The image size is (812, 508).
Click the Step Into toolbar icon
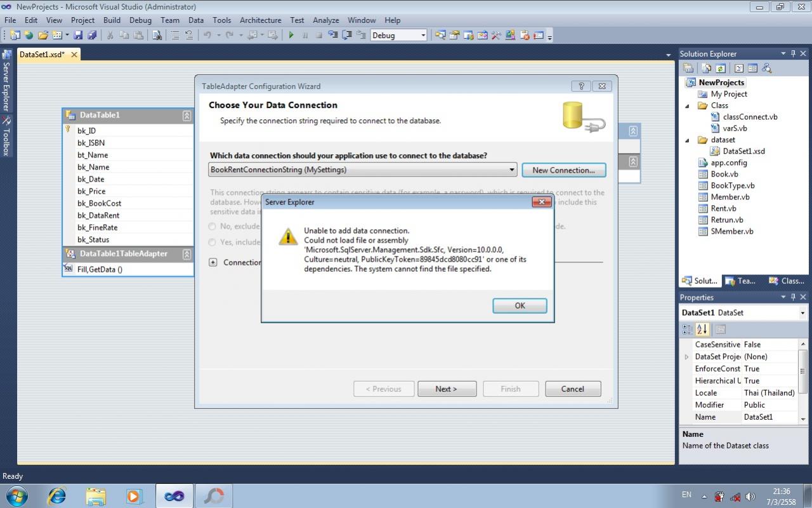334,36
